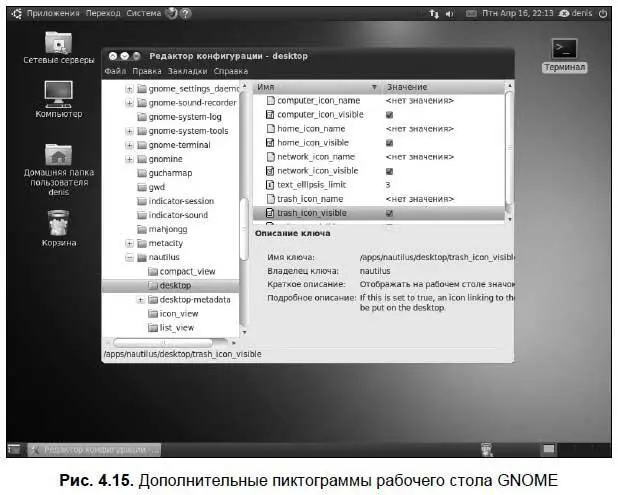Expand the desktop-metadata tree node
Image resolution: width=618 pixels, height=495 pixels.
140,300
